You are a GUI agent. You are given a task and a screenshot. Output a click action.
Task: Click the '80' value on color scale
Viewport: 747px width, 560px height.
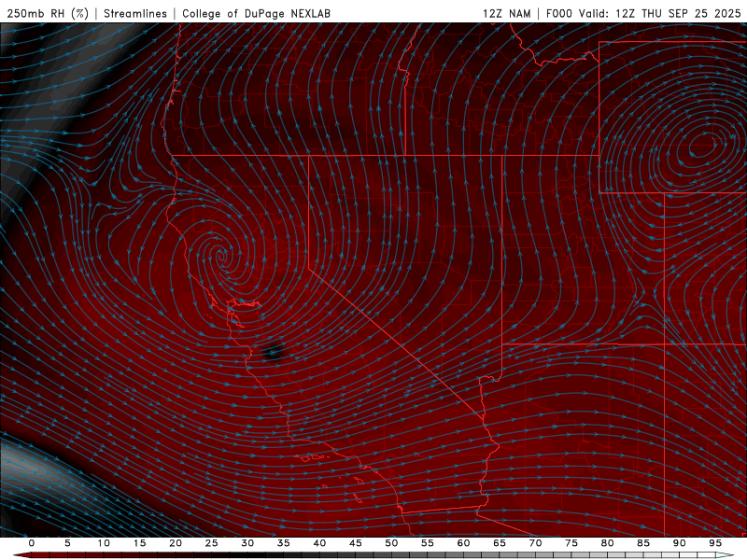[x=607, y=543]
